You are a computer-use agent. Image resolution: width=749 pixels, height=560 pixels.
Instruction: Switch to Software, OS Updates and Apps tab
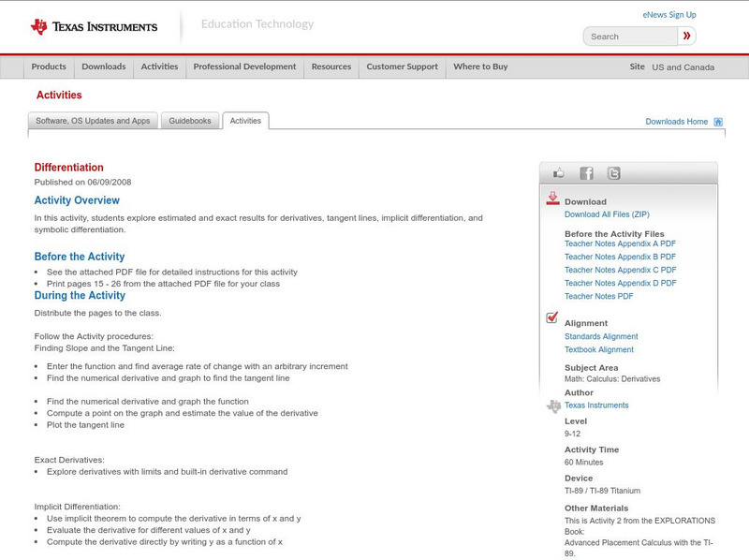[x=93, y=121]
